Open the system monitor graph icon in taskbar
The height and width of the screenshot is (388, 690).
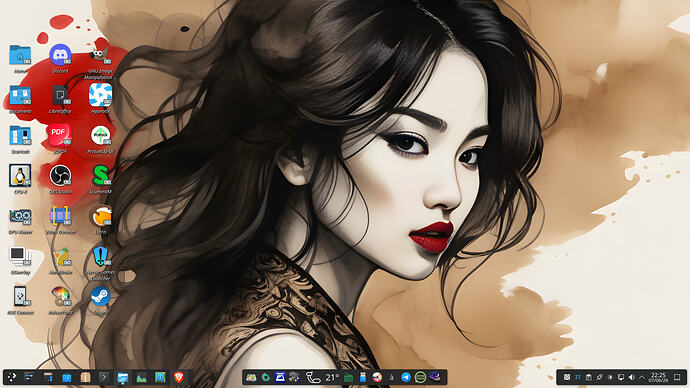[x=141, y=377]
